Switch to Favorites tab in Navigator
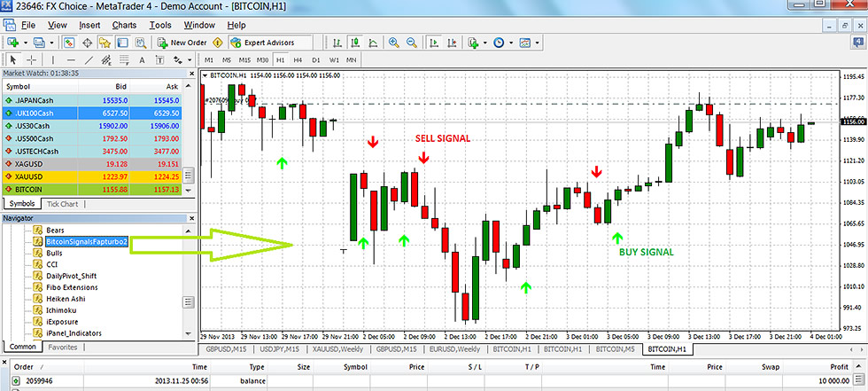The image size is (868, 391). pos(63,348)
